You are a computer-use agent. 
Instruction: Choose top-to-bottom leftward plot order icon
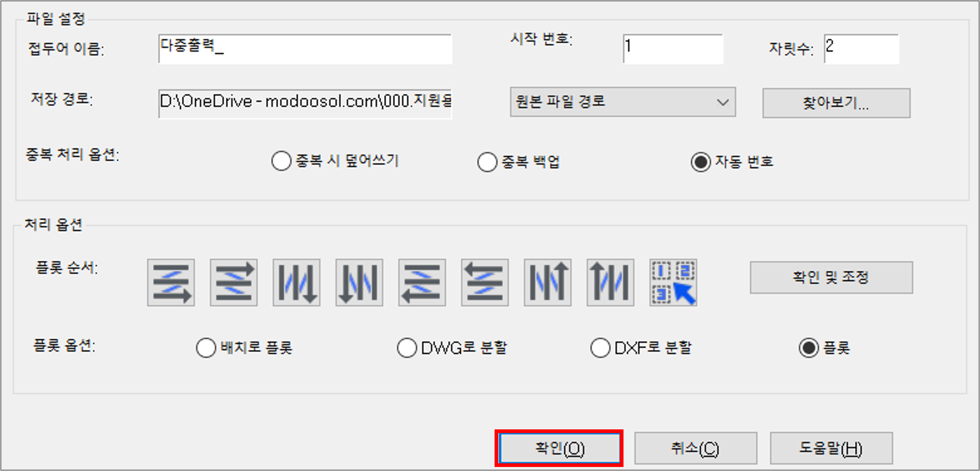[359, 283]
